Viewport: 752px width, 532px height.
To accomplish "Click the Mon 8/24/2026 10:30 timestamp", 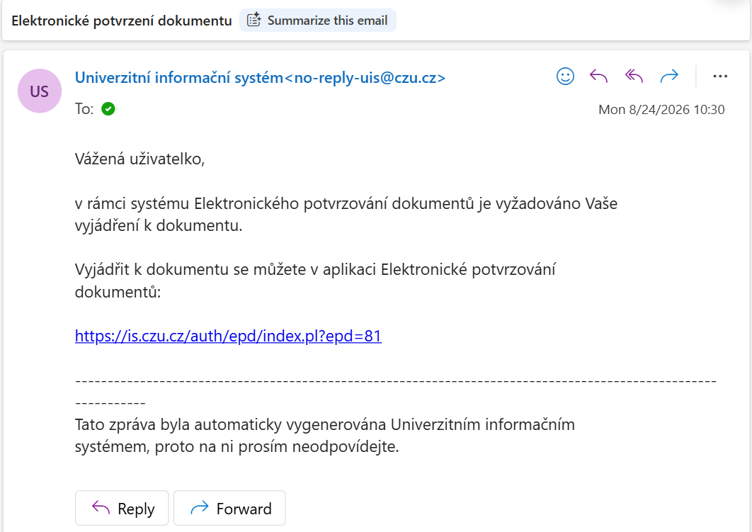I will coord(661,109).
